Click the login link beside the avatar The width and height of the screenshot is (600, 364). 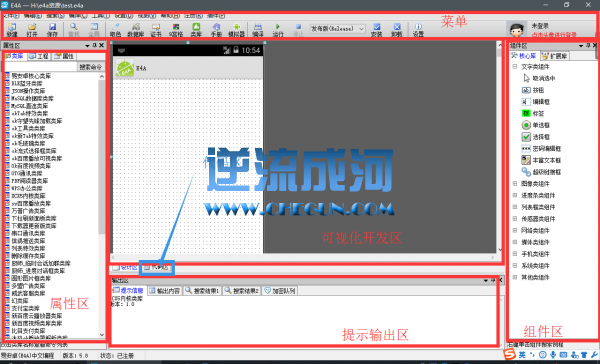pyautogui.click(x=554, y=34)
